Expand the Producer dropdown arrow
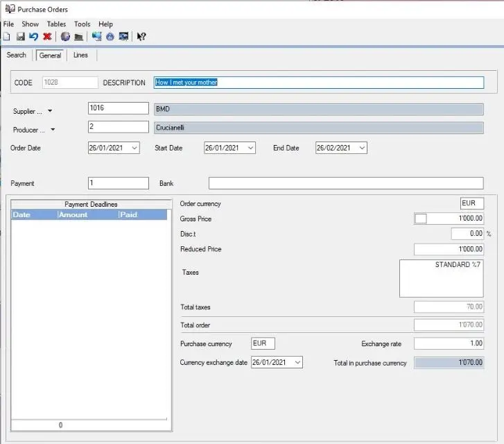This screenshot has height=444, width=504. (x=52, y=130)
